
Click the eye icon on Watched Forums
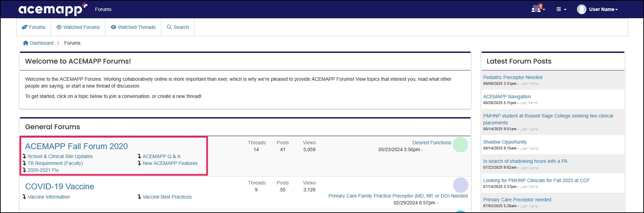tap(59, 27)
